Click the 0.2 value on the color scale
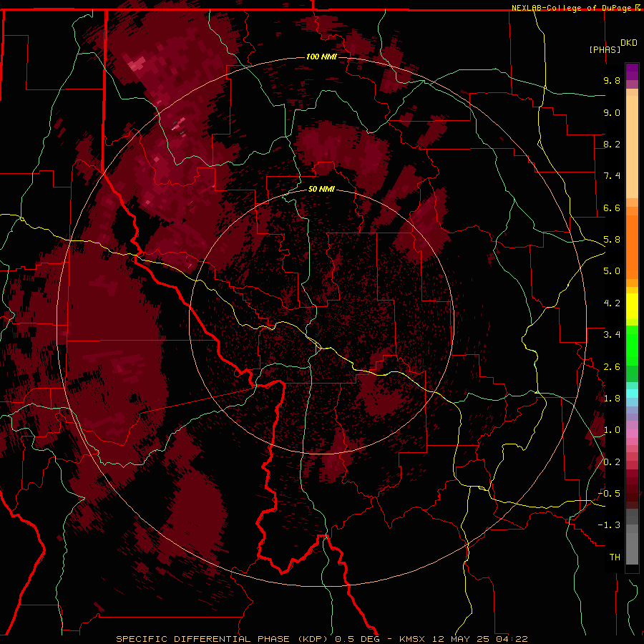 tap(612, 462)
